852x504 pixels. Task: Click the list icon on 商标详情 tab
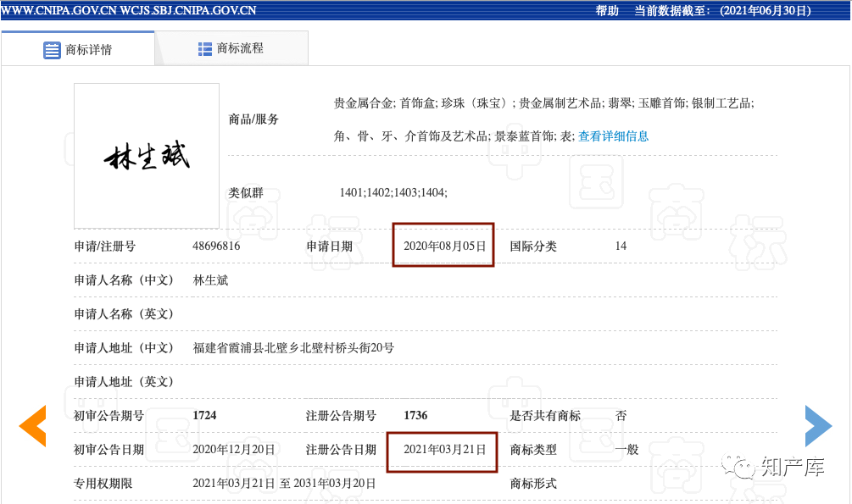[52, 50]
